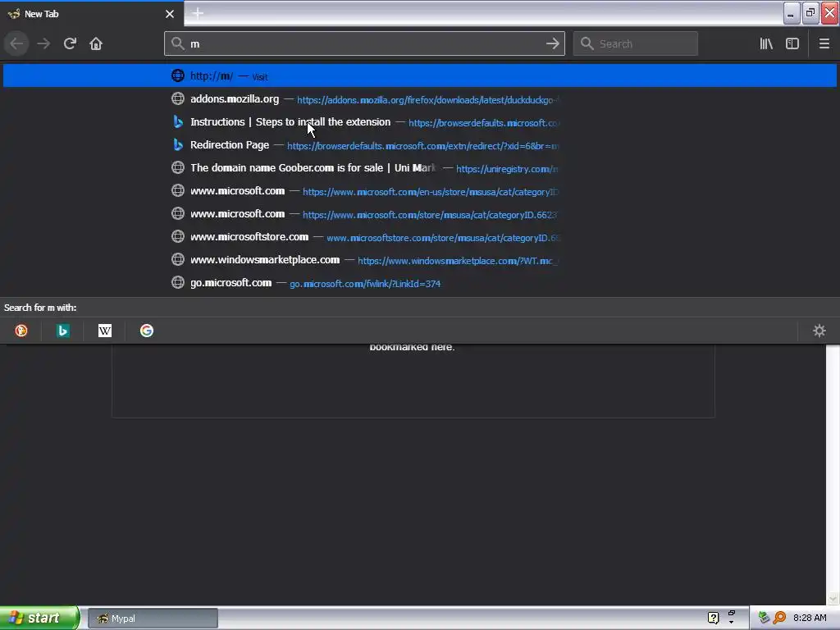The height and width of the screenshot is (630, 840).
Task: Click the go.microsoft.com/fwlink URL text
Action: point(365,283)
